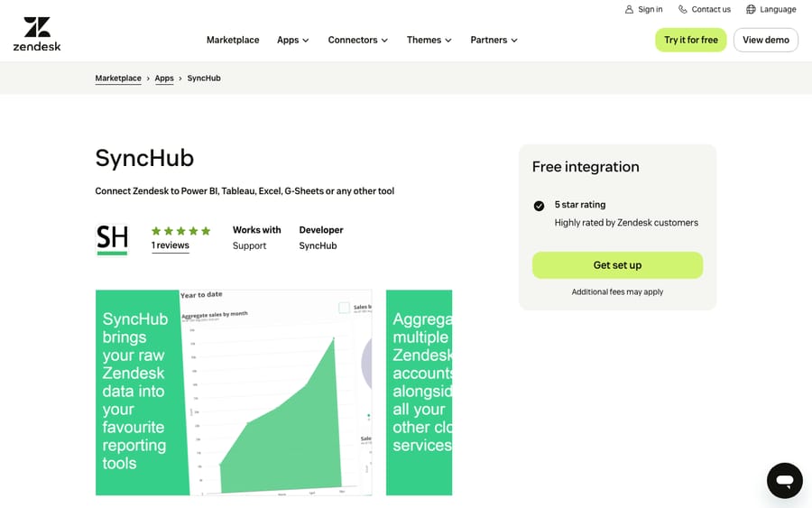Click the five-star rating stars
Screen dimensions: 812x508
point(180,231)
